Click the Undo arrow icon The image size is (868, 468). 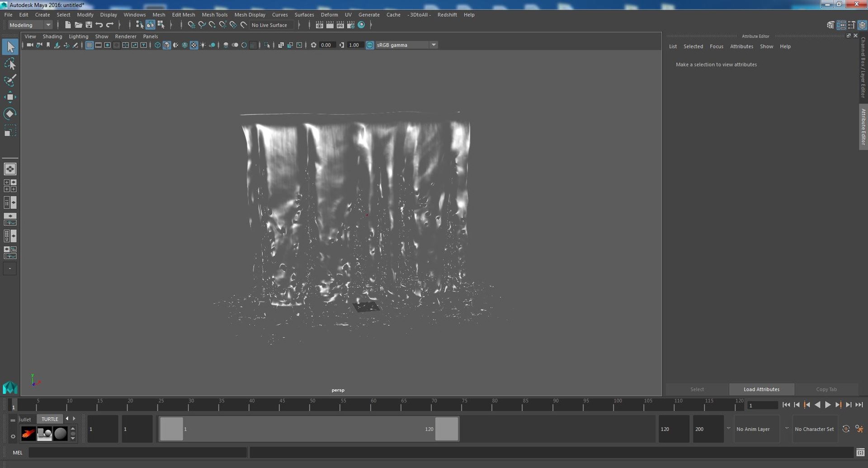click(99, 25)
